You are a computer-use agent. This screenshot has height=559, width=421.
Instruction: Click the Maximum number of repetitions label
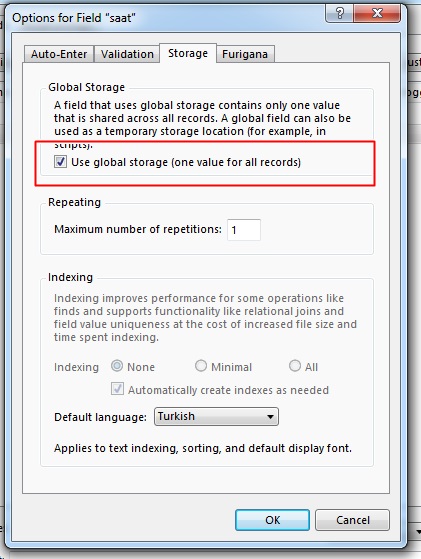click(138, 229)
